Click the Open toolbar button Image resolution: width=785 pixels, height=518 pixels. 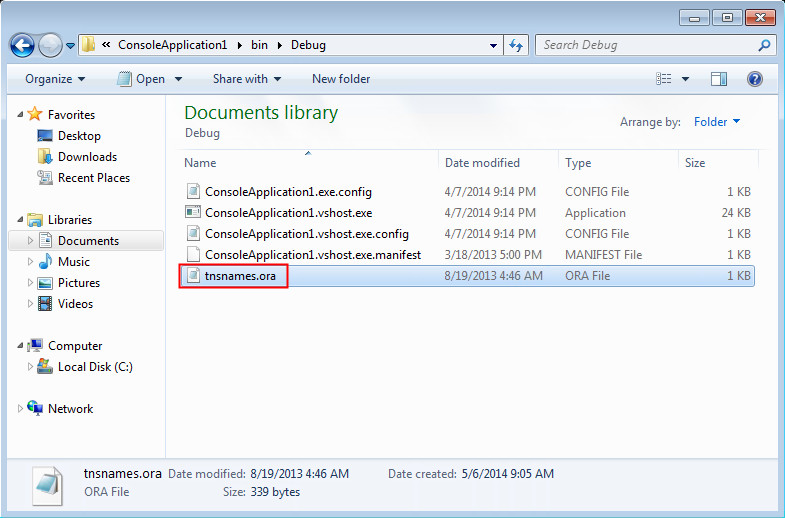141,79
